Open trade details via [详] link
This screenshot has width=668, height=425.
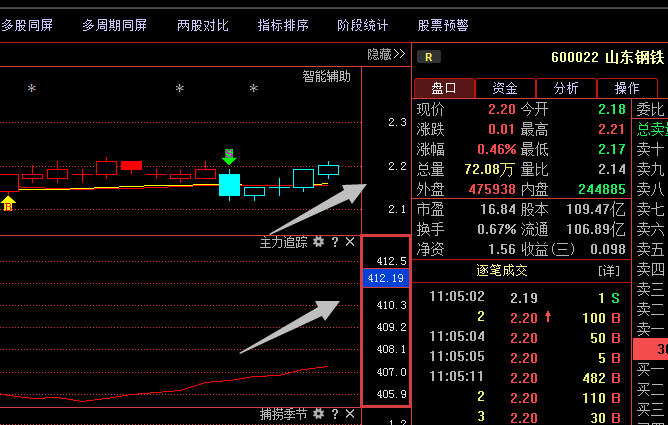[609, 271]
